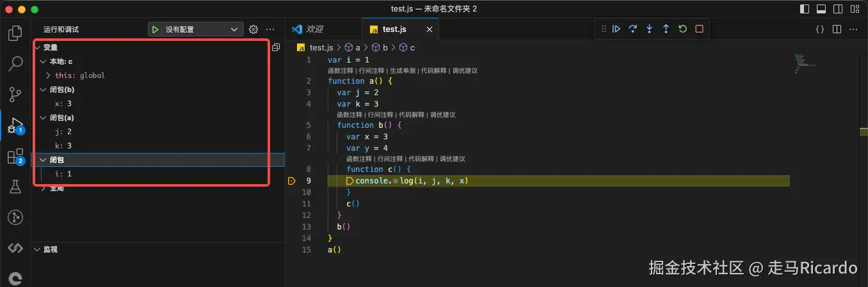The image size is (868, 287).
Task: Open the Testing flask icon view
Action: tap(15, 187)
